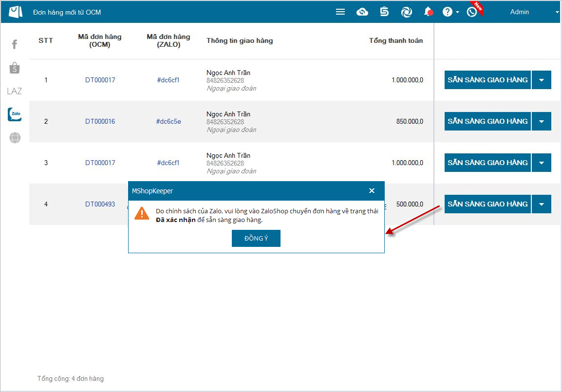Click the cloud sync icon
This screenshot has width=562, height=392.
362,12
